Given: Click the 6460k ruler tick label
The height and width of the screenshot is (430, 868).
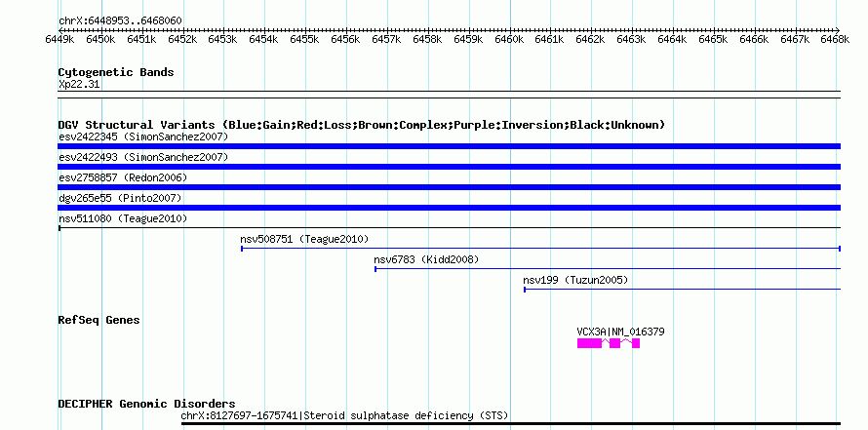Looking at the screenshot, I should (509, 39).
